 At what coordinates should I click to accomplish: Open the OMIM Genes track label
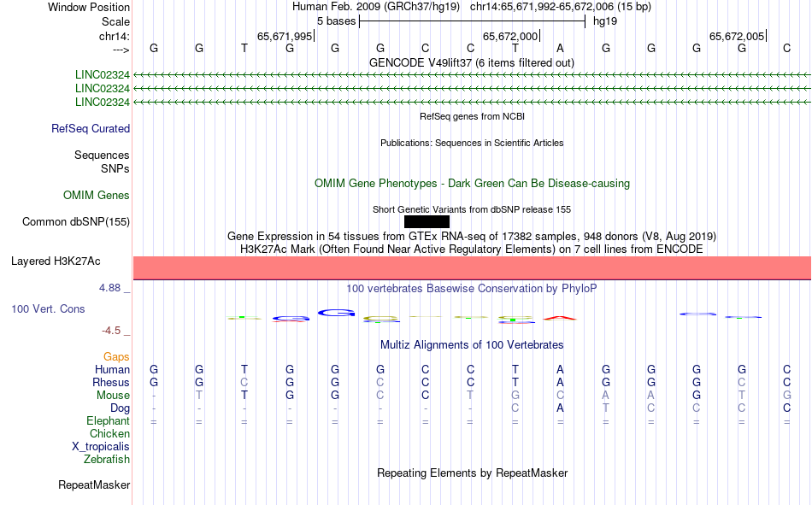click(x=96, y=196)
